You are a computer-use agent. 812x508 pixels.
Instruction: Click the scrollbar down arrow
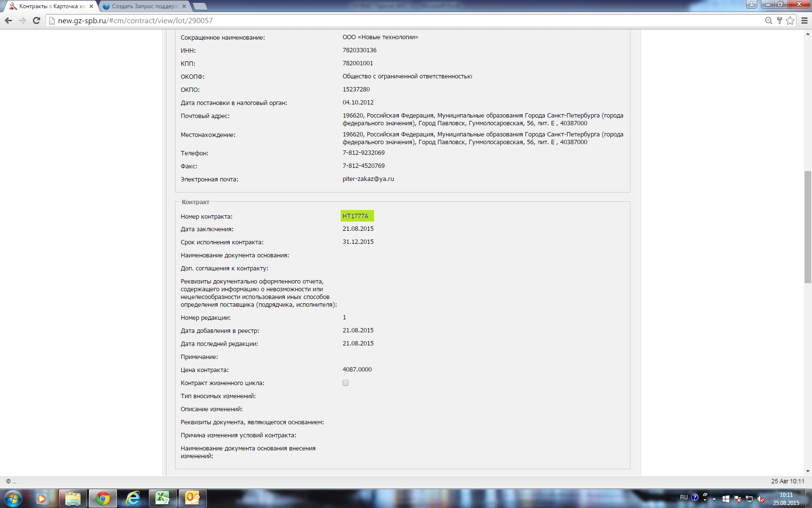(808, 471)
